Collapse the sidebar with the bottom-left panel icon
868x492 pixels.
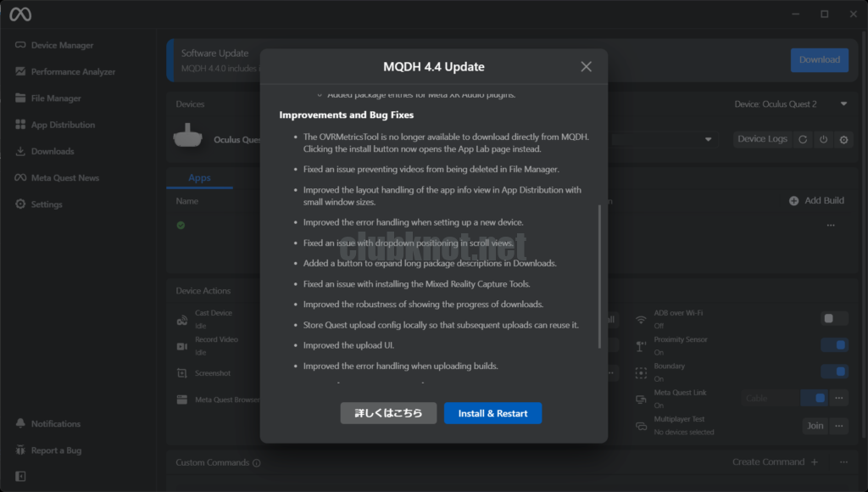(20, 477)
